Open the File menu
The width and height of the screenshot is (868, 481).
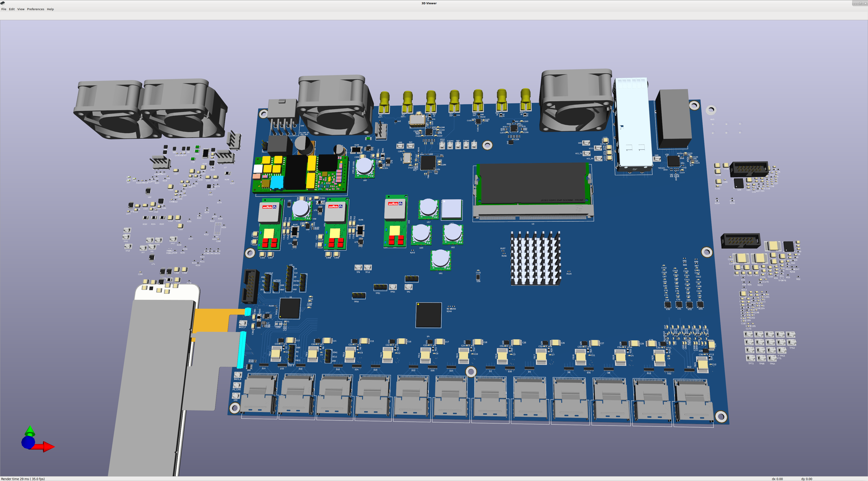(x=4, y=9)
